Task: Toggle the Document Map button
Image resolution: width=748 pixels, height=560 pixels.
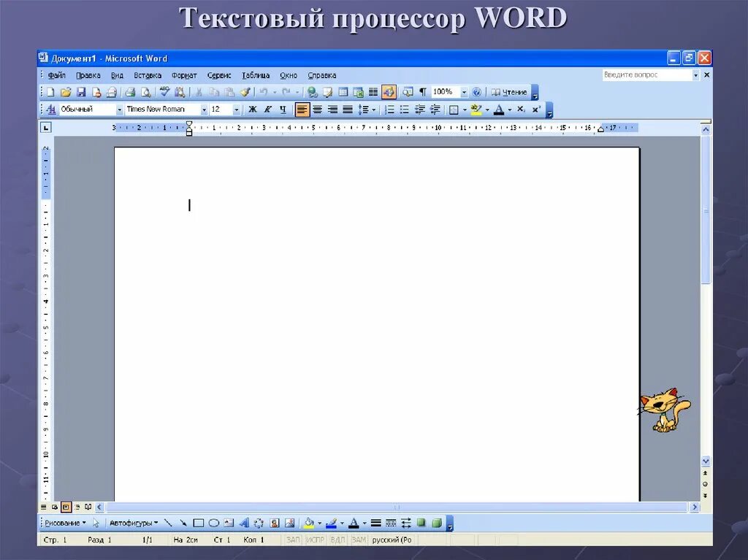Action: (408, 92)
